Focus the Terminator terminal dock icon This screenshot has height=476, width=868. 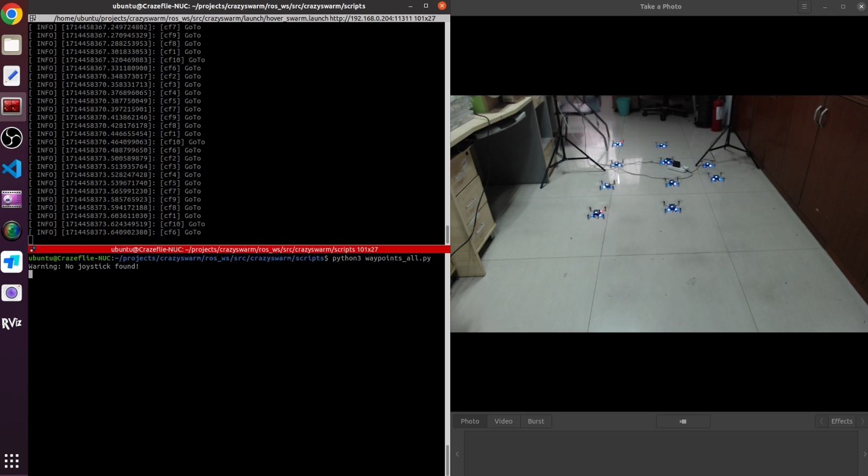tap(12, 107)
